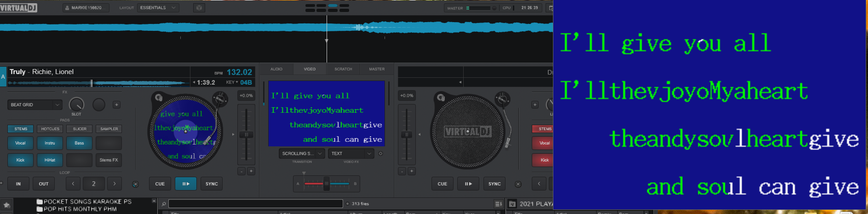Toggle the Kick stem pad on deck A
The height and width of the screenshot is (214, 868).
(20, 160)
